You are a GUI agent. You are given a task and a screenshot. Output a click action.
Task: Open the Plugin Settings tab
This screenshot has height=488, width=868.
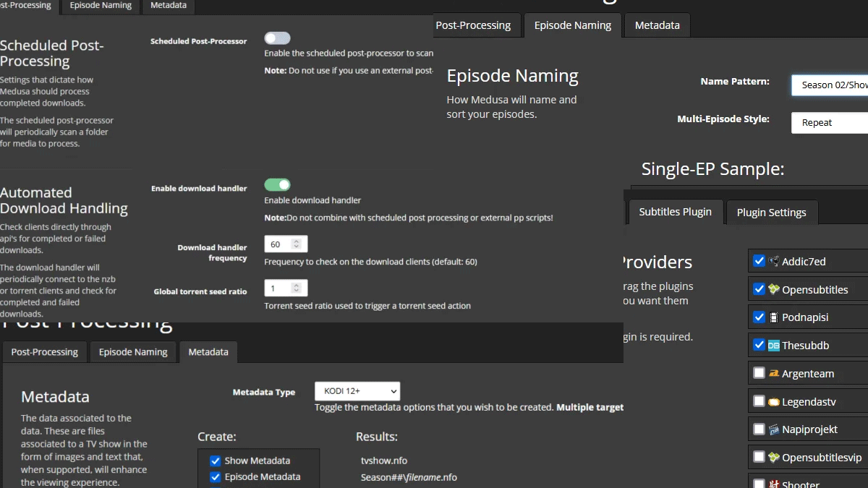771,213
